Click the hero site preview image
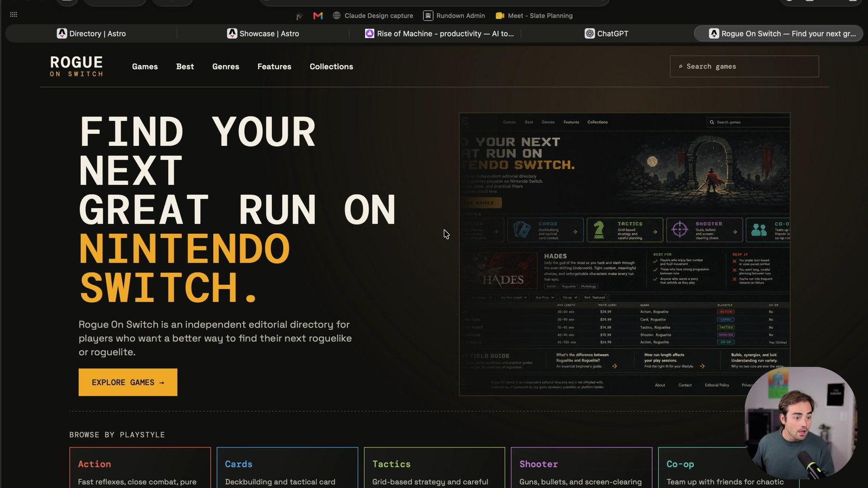 pyautogui.click(x=624, y=254)
